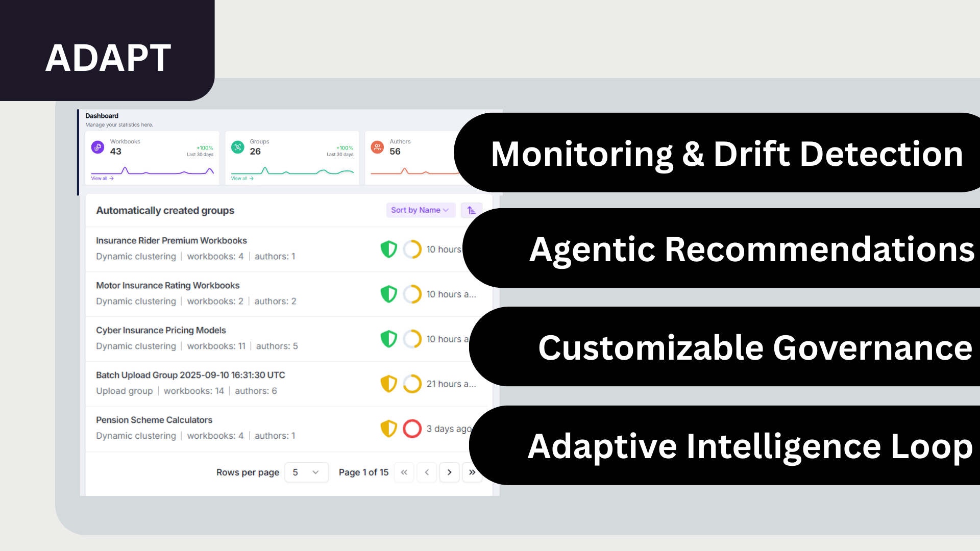Click progress ring on Batch Upload Group row
The image size is (980, 551).
(412, 384)
